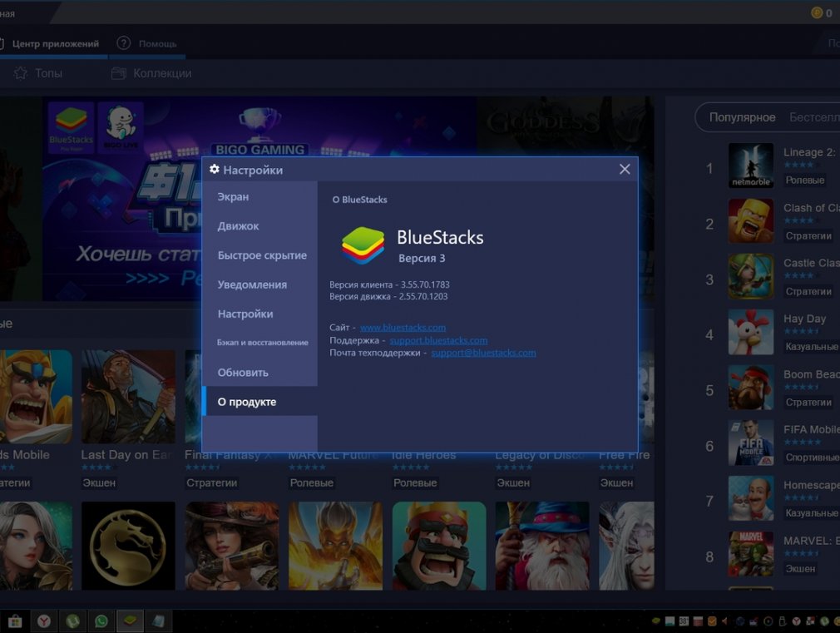
Task: Click the BlueStacks taskbar icon
Action: pyautogui.click(x=131, y=621)
